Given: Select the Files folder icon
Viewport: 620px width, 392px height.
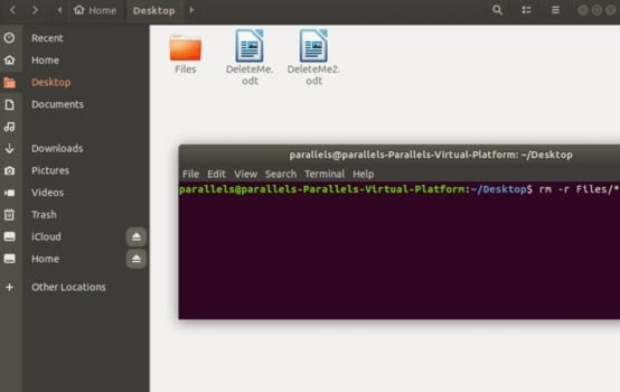Looking at the screenshot, I should pyautogui.click(x=185, y=48).
